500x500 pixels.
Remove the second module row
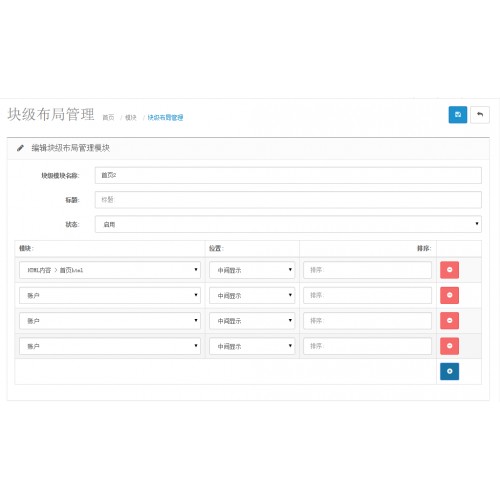pyautogui.click(x=449, y=295)
